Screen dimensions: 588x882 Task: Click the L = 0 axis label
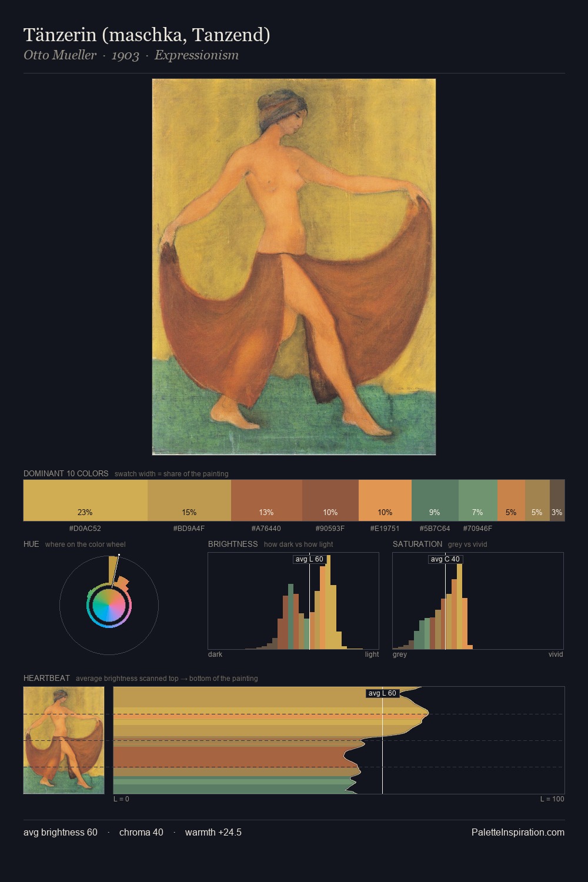(x=121, y=799)
